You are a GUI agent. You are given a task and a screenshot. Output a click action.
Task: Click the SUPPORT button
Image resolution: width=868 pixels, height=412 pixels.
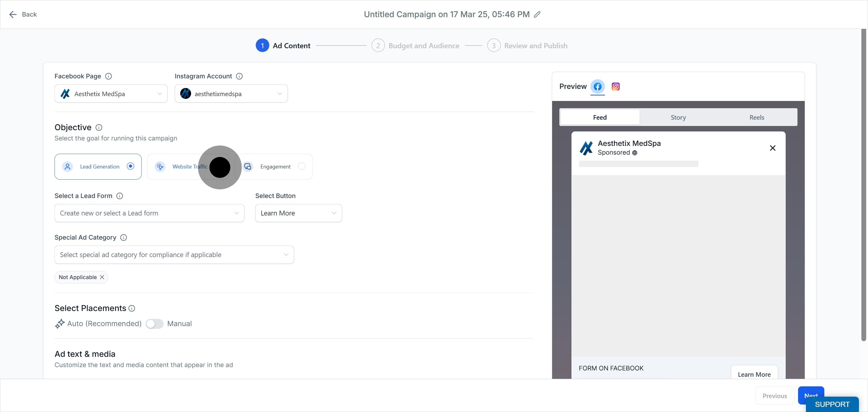coord(832,404)
